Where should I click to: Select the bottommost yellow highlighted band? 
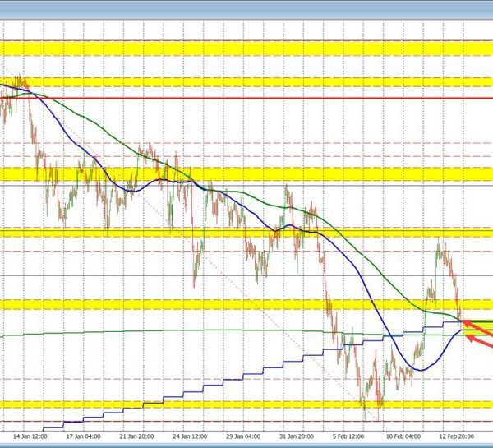246,404
